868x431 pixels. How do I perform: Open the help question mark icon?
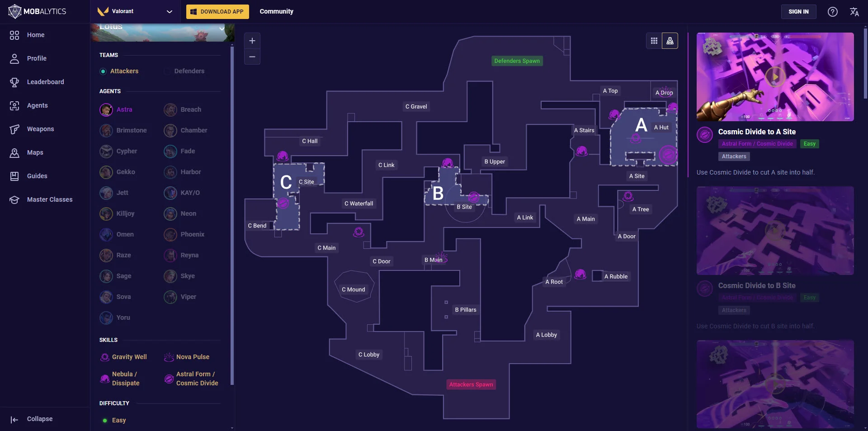coord(832,12)
